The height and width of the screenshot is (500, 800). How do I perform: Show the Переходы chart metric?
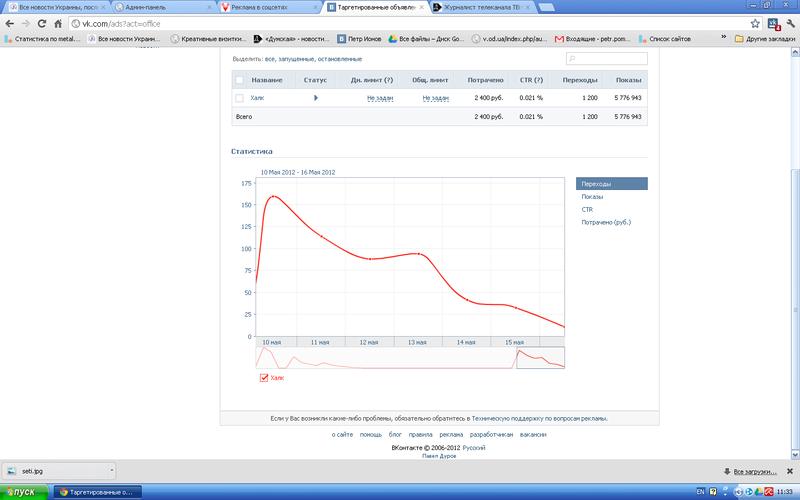click(612, 184)
